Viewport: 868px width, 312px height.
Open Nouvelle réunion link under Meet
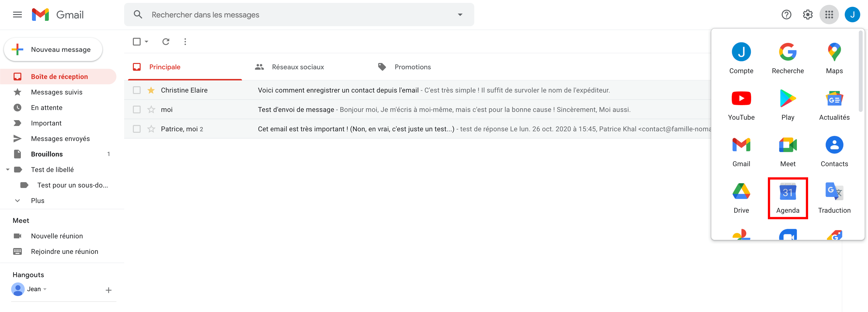click(56, 236)
